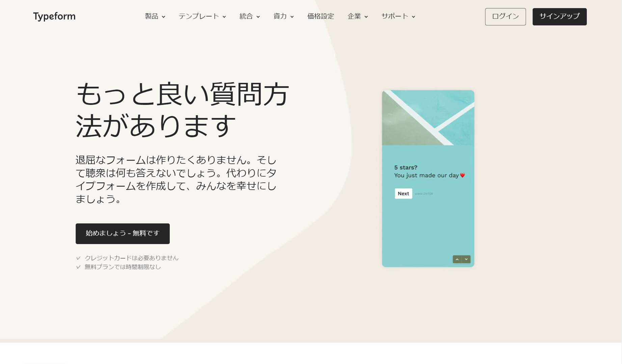Click checkmark beside クレジットカードは必要ありません
The width and height of the screenshot is (622, 364).
point(78,258)
